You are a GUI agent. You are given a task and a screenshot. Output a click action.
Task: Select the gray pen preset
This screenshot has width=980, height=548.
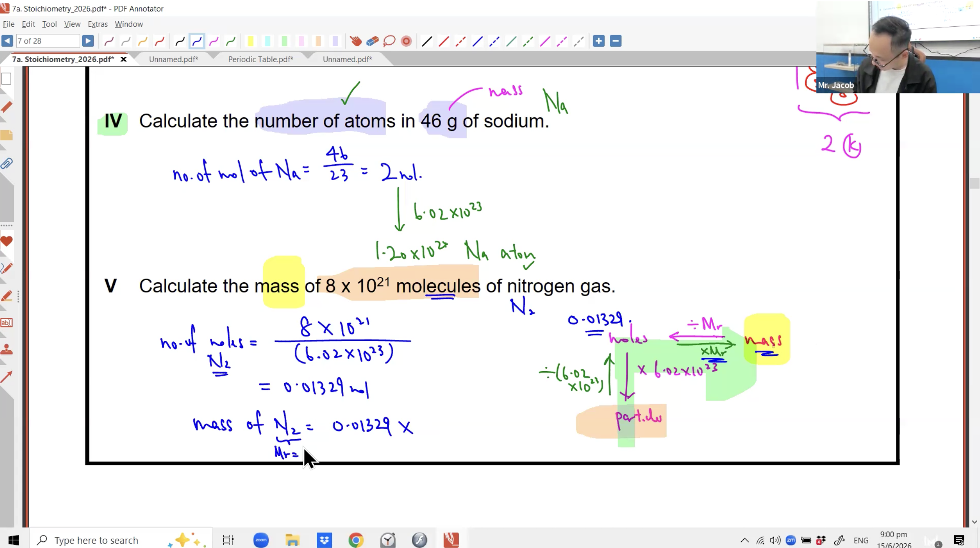click(x=126, y=41)
